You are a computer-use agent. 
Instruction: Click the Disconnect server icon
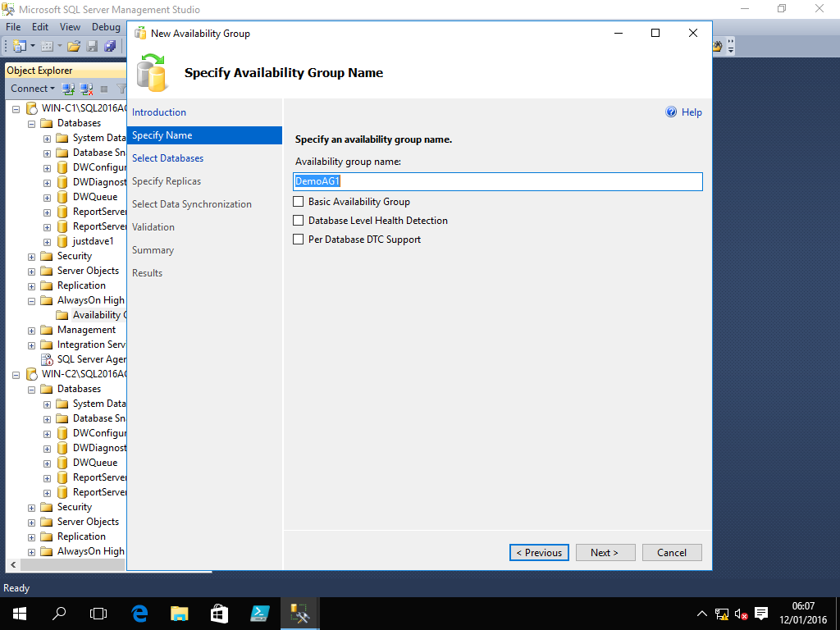coord(86,89)
